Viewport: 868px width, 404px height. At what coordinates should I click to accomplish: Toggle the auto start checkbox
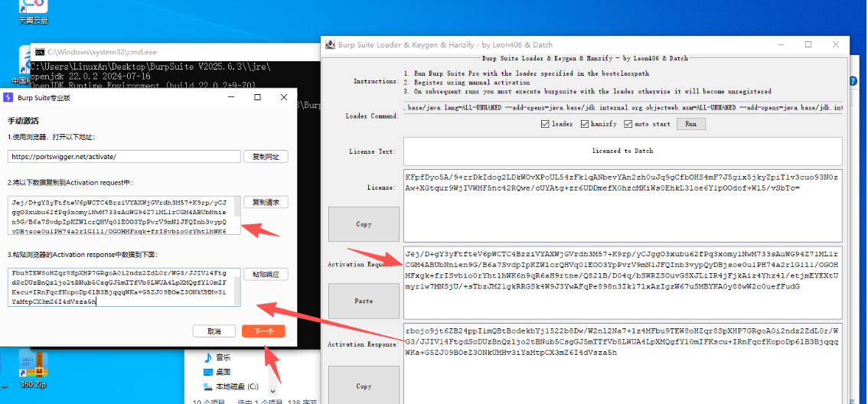[x=628, y=124]
